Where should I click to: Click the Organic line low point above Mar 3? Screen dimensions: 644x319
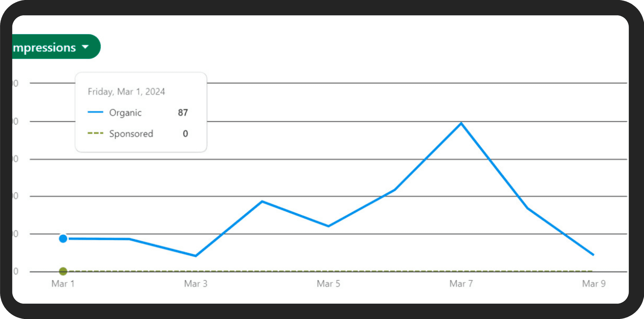[196, 256]
